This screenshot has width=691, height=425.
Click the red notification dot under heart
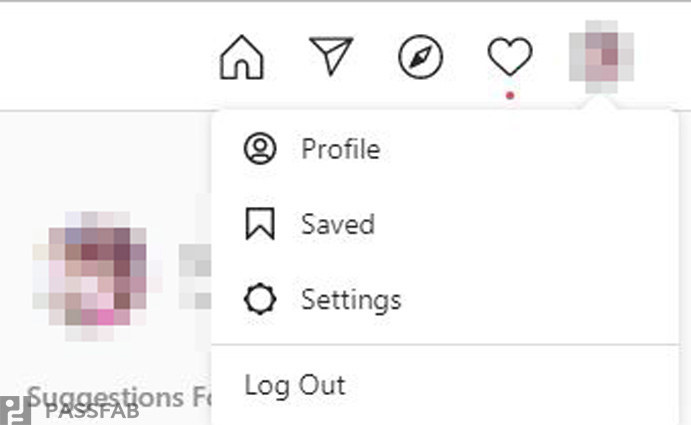(509, 95)
